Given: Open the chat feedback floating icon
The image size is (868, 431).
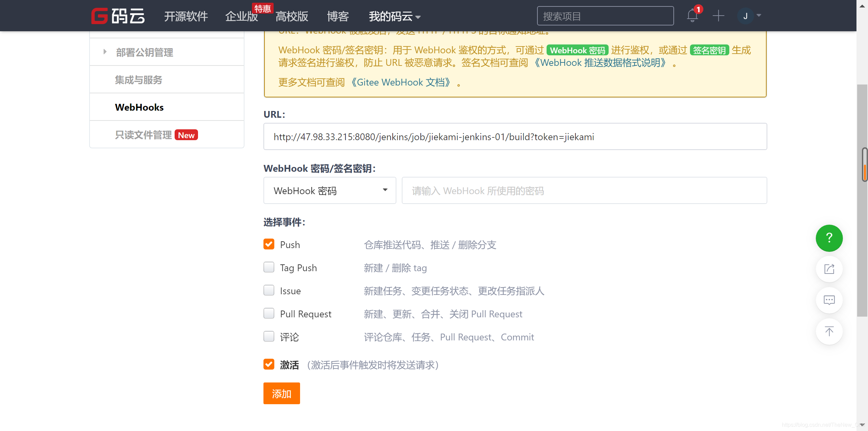Looking at the screenshot, I should (829, 300).
